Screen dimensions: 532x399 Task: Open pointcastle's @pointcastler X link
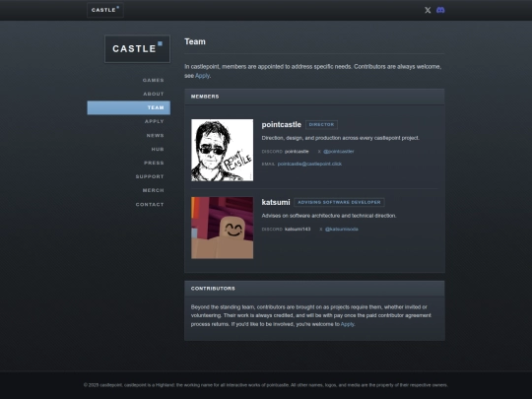[x=338, y=152]
